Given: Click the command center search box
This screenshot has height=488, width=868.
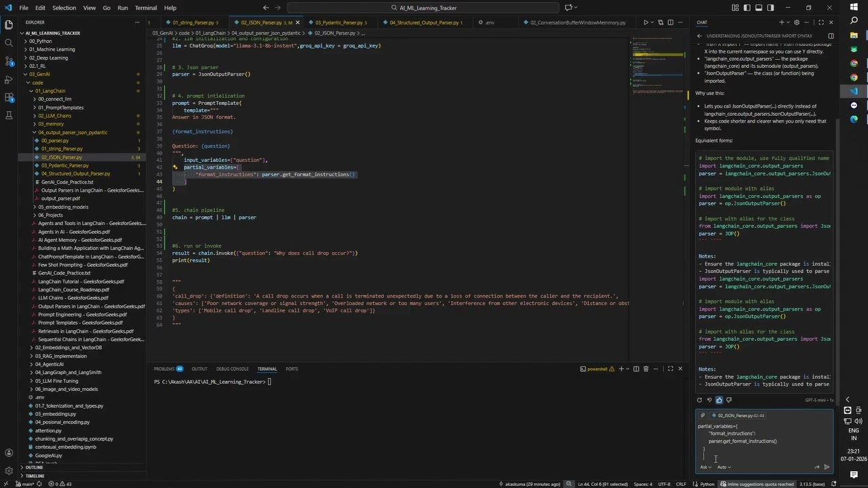Looking at the screenshot, I should (x=423, y=8).
